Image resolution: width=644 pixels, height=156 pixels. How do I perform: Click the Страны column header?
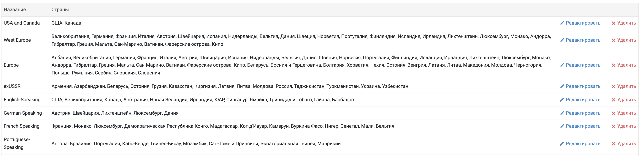[60, 9]
